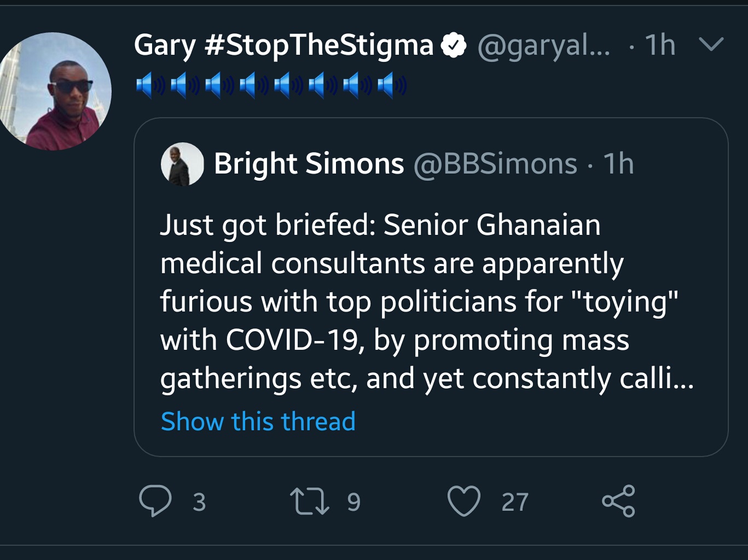Click the @garyal... handle
The height and width of the screenshot is (560, 748).
coord(543,45)
